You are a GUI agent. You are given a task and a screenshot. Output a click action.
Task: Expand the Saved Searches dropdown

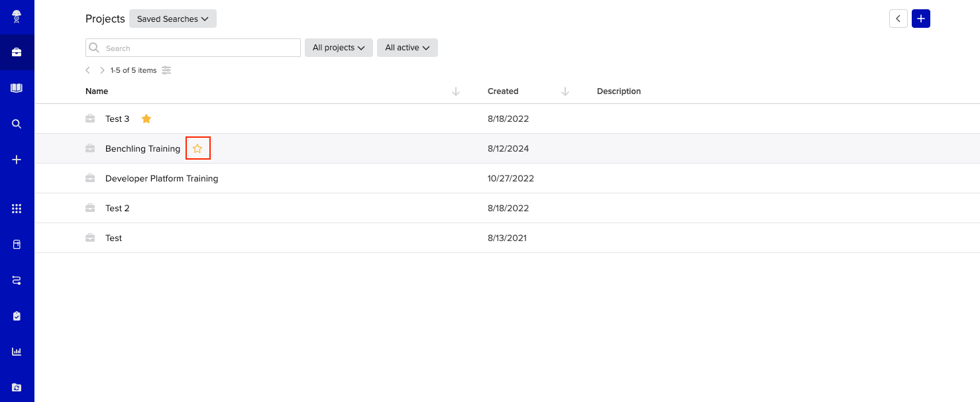tap(172, 19)
